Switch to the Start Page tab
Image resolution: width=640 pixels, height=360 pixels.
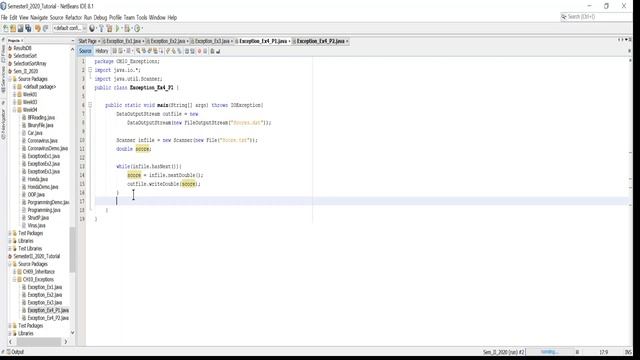click(x=89, y=41)
